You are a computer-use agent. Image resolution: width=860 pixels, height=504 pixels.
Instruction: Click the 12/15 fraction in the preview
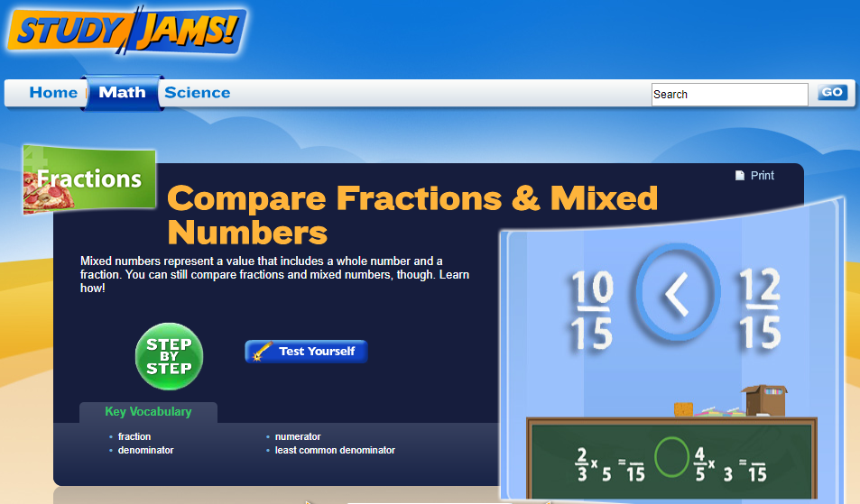[760, 309]
